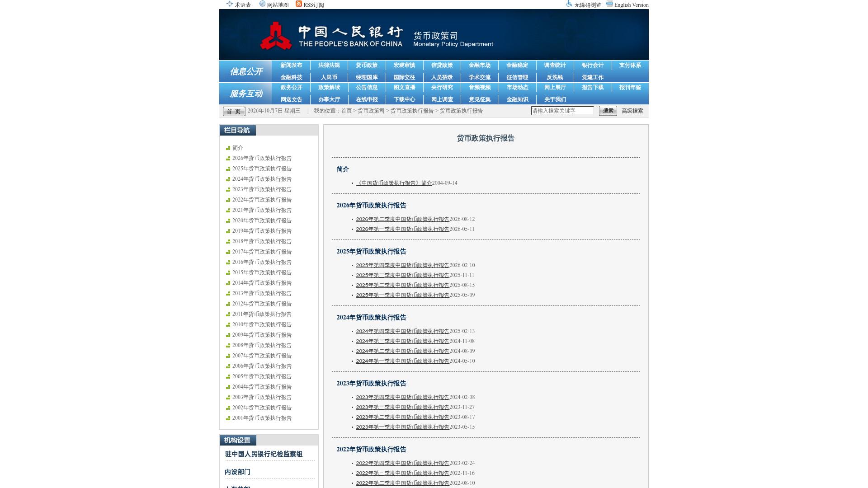Open the 新闻发布 menu item
The height and width of the screenshot is (488, 868).
(x=291, y=66)
